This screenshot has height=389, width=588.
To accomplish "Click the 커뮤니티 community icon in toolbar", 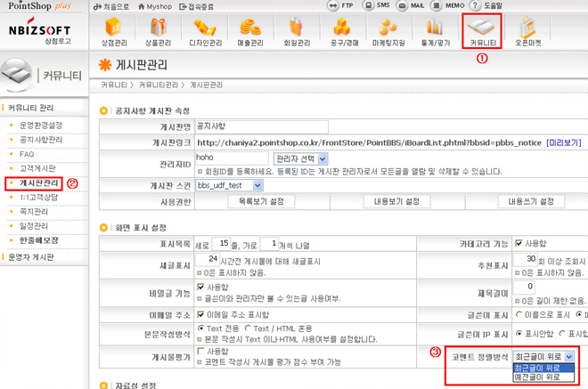I will coord(483,31).
